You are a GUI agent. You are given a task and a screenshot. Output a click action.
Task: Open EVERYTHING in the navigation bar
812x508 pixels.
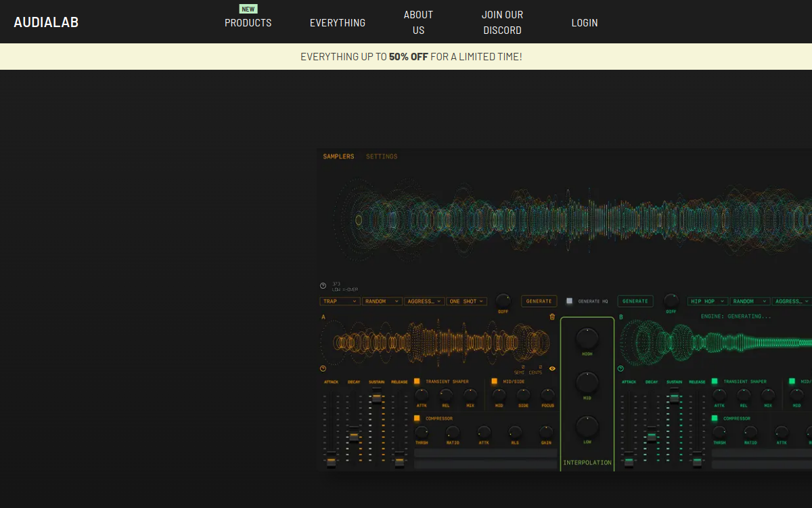pyautogui.click(x=338, y=22)
